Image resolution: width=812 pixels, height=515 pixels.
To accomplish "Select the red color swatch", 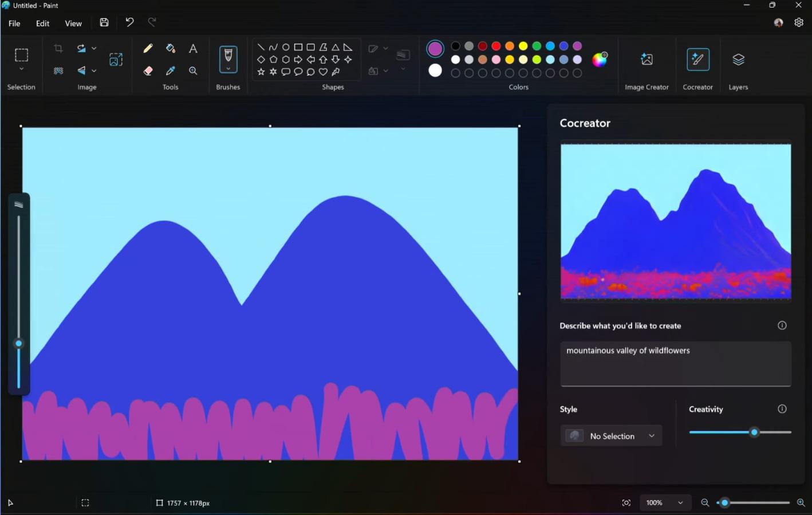I will pyautogui.click(x=496, y=46).
